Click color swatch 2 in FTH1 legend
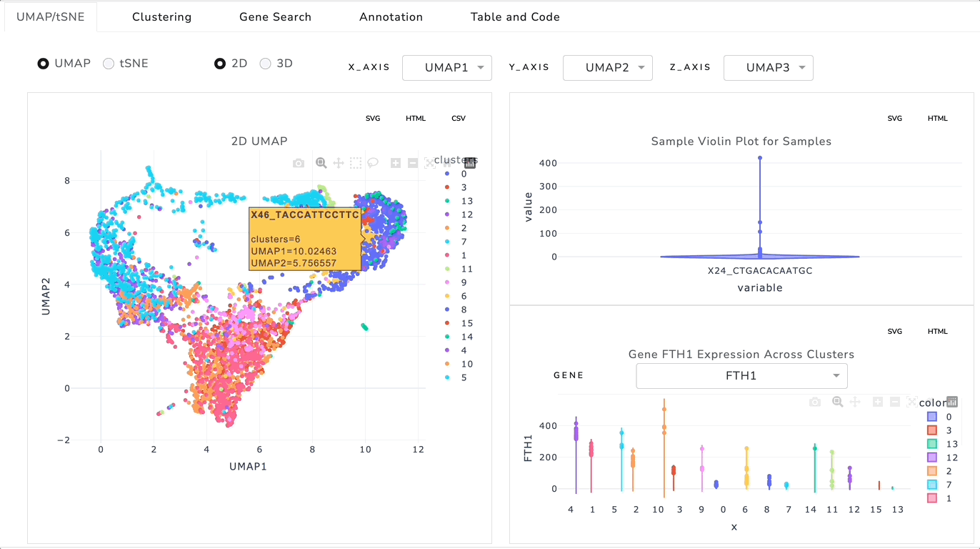The image size is (980, 549). tap(931, 471)
